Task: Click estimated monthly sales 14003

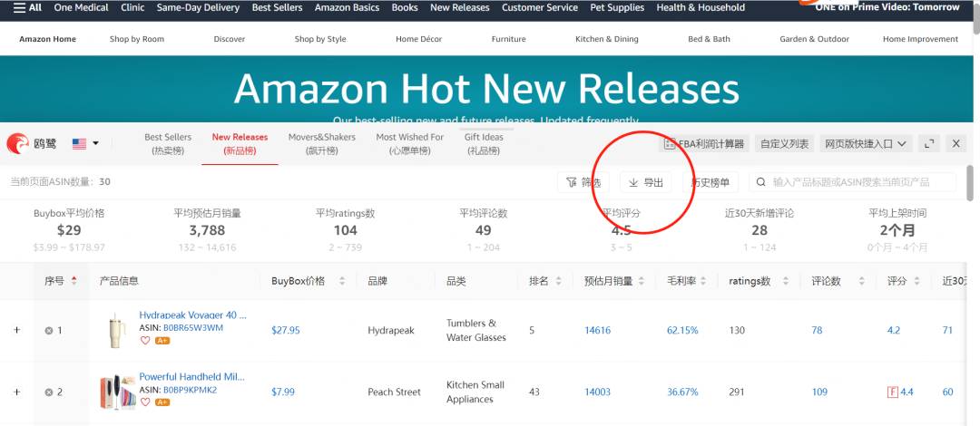Action: click(597, 392)
